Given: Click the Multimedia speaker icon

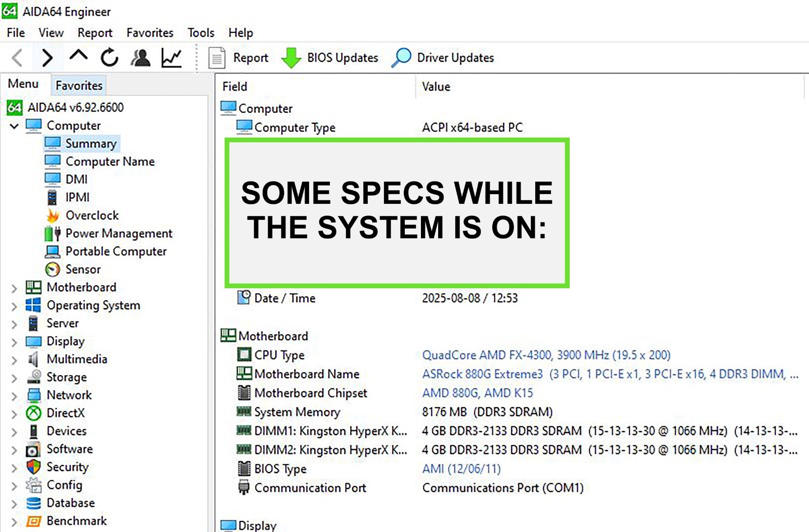Looking at the screenshot, I should coord(33,359).
